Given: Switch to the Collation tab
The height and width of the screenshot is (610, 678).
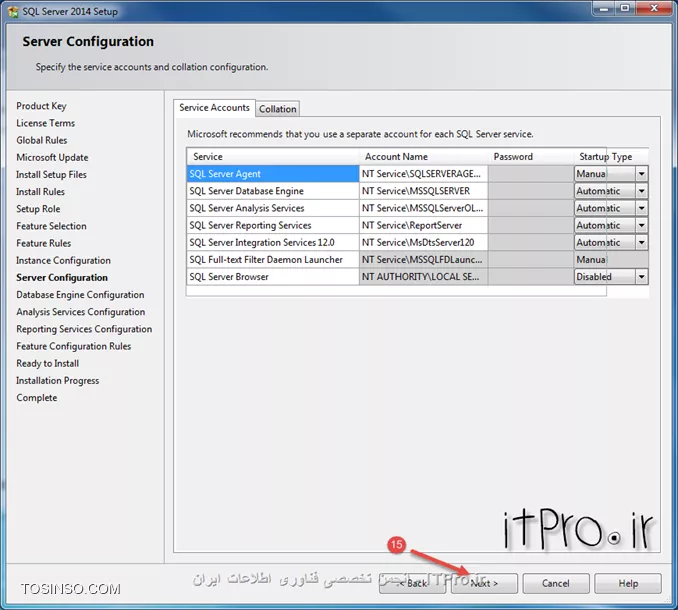Looking at the screenshot, I should click(278, 109).
